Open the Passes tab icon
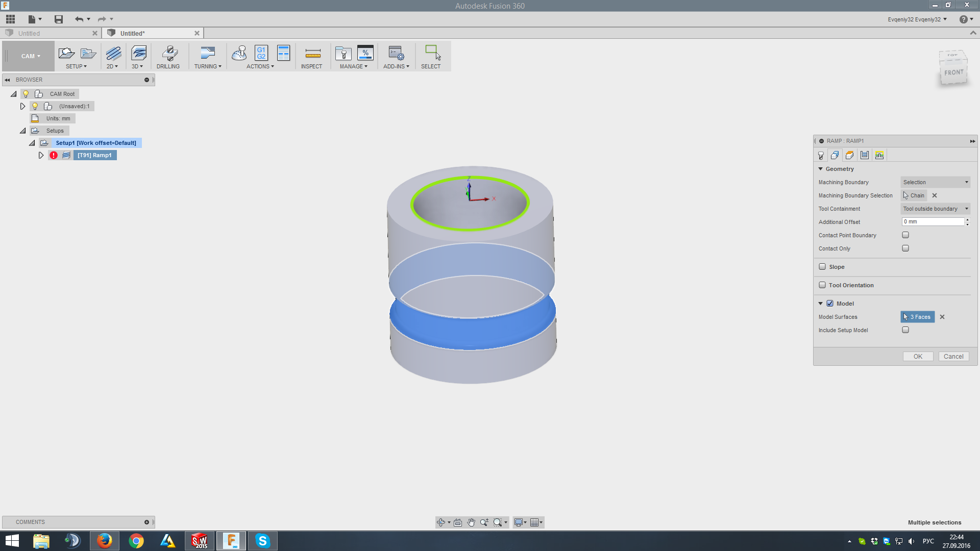The height and width of the screenshot is (551, 980). pyautogui.click(x=865, y=156)
